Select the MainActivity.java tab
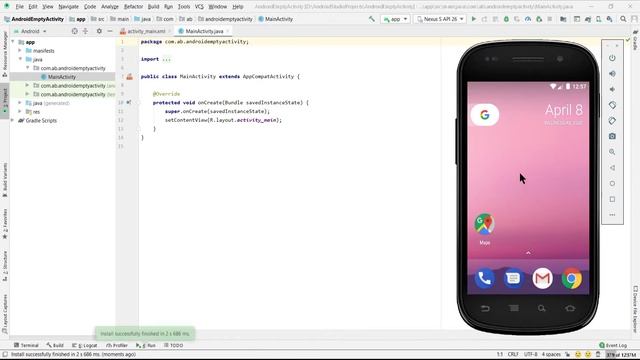 coord(204,31)
